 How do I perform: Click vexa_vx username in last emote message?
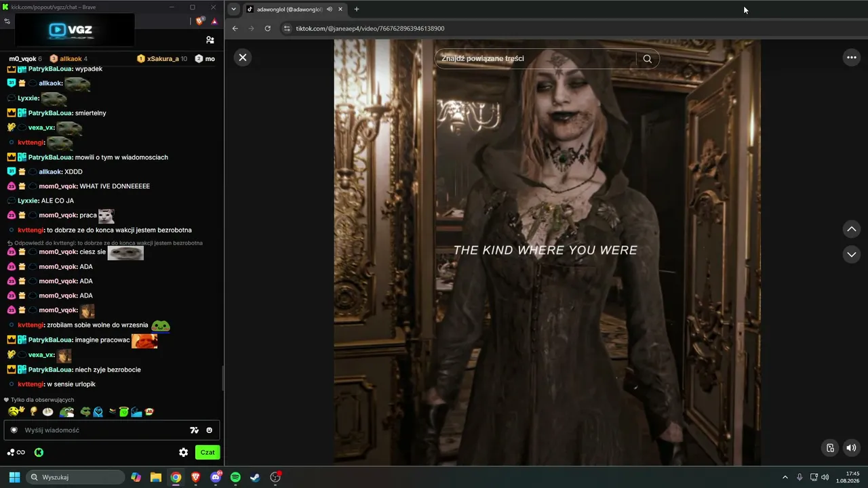coord(41,355)
